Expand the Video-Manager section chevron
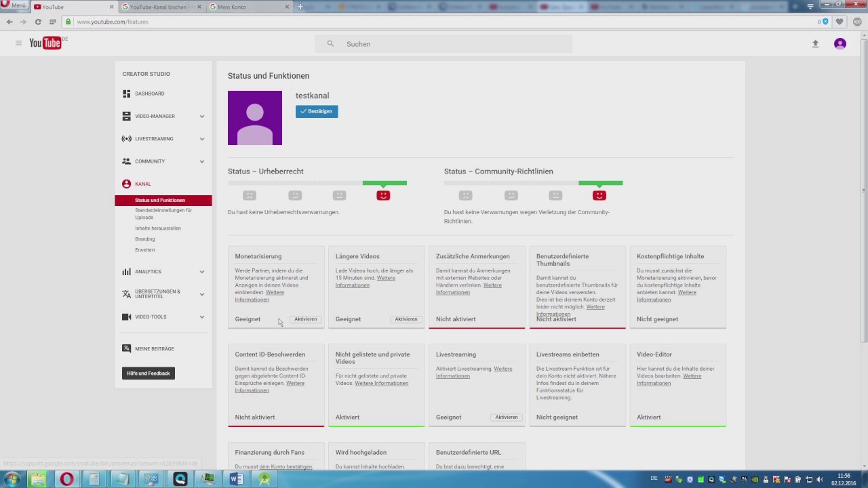 (201, 116)
